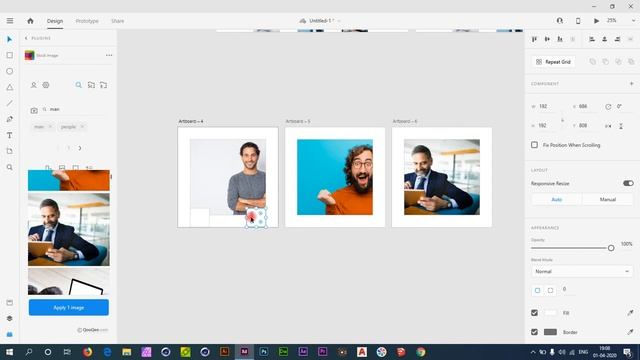Select the Polygon tool
This screenshot has width=640, height=360.
point(9,87)
